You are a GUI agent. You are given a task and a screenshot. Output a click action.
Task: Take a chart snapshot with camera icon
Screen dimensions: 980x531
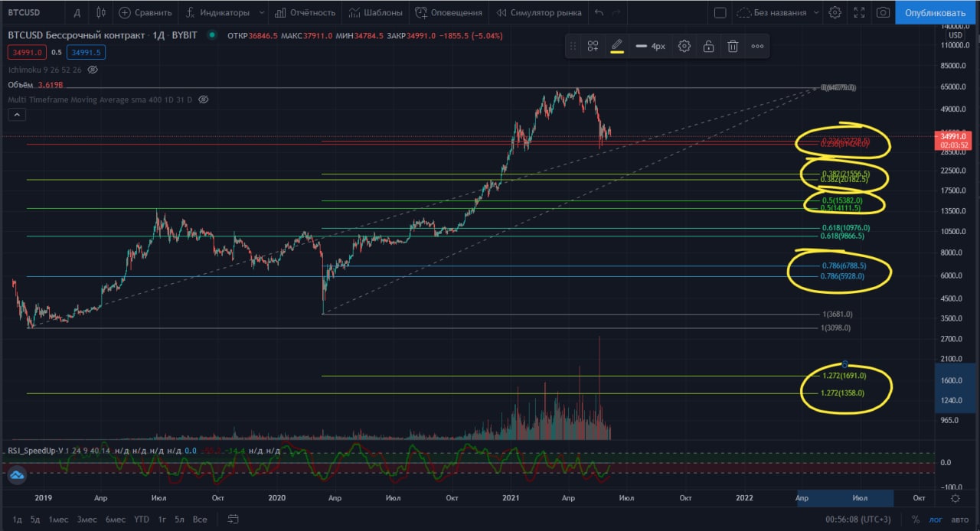[883, 12]
